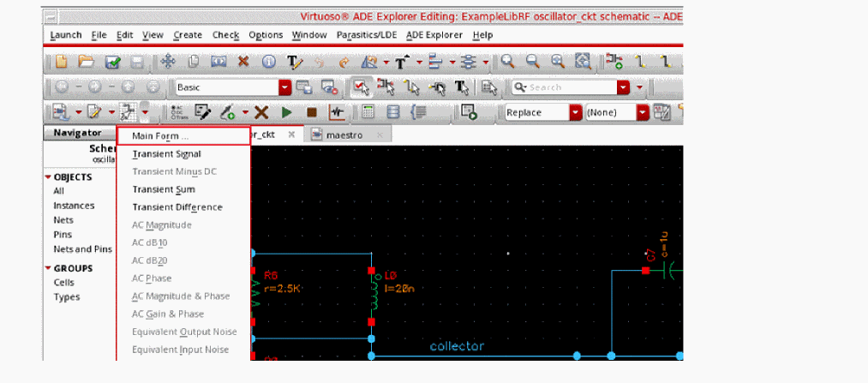Open the Parasitics/LDE menu

coord(367,35)
